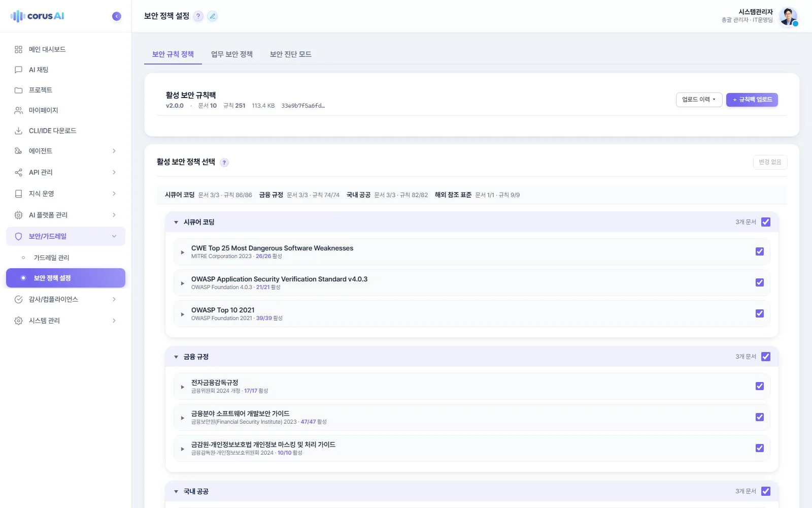Screen dimensions: 812x508
Task: Click the 33e9b7f5a6fd hash text
Action: pos(303,106)
